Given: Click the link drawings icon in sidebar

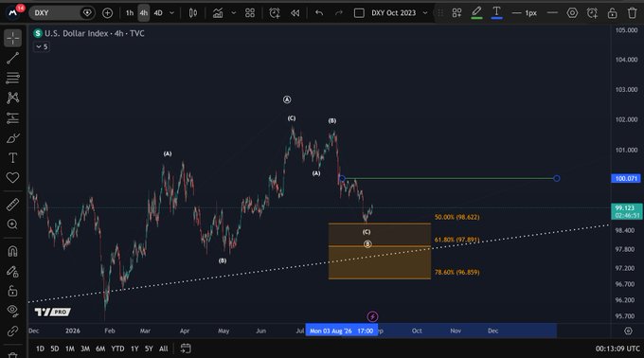Looking at the screenshot, I should 12,331.
